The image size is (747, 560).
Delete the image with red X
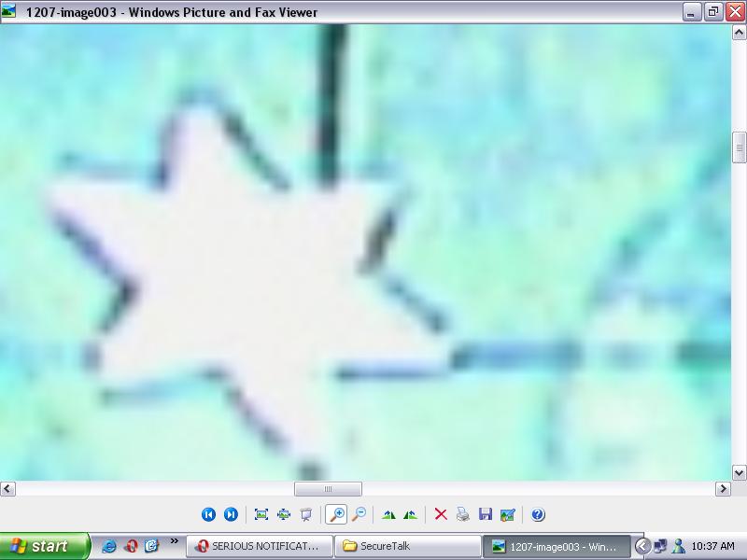tap(441, 514)
